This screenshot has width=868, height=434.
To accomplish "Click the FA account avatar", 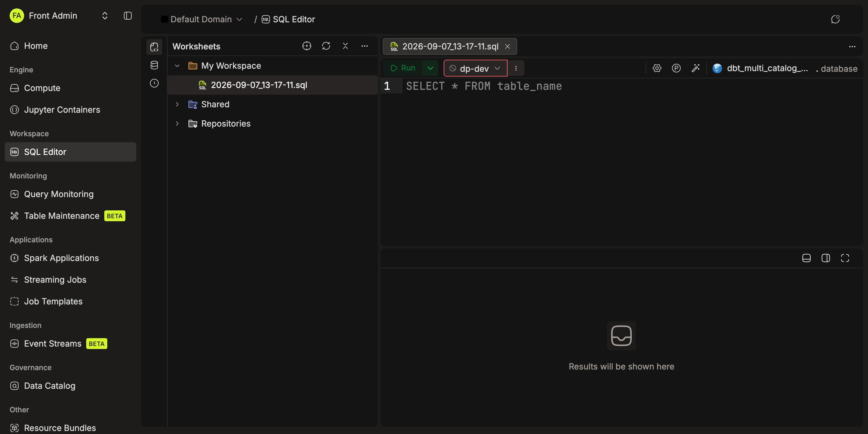I will pyautogui.click(x=17, y=15).
